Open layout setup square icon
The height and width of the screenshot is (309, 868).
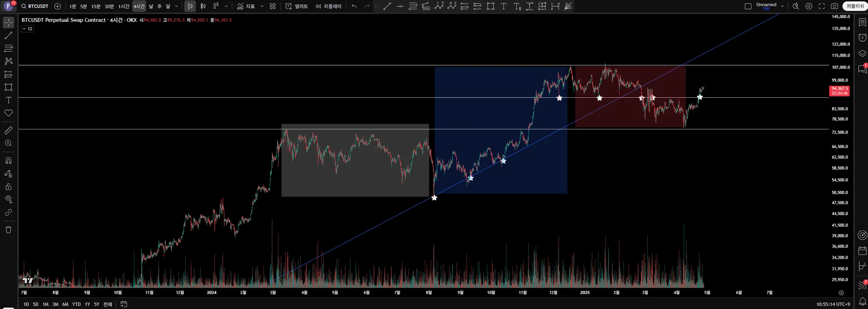[x=748, y=6]
